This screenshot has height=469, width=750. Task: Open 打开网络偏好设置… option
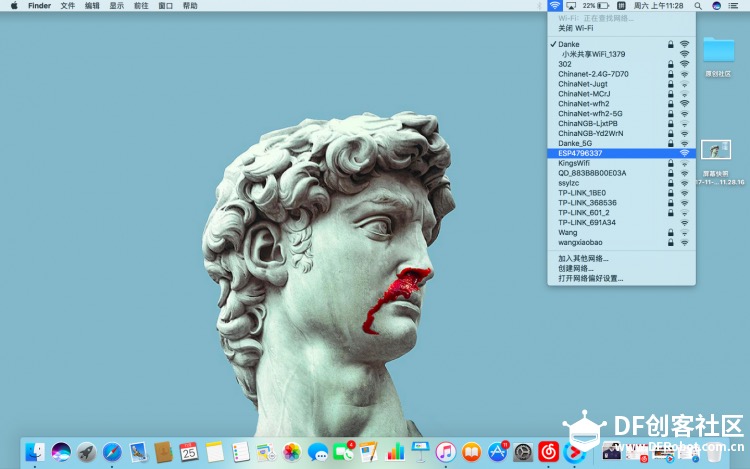click(x=621, y=278)
